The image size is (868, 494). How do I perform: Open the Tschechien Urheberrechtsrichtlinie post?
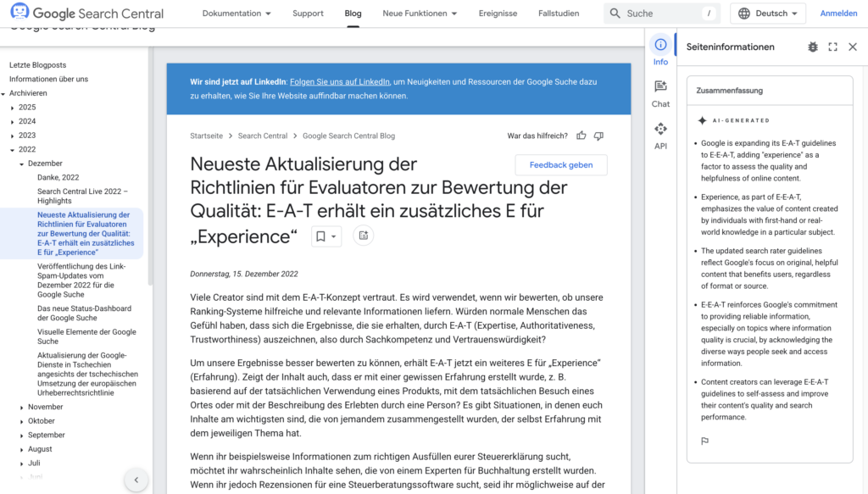tap(87, 374)
